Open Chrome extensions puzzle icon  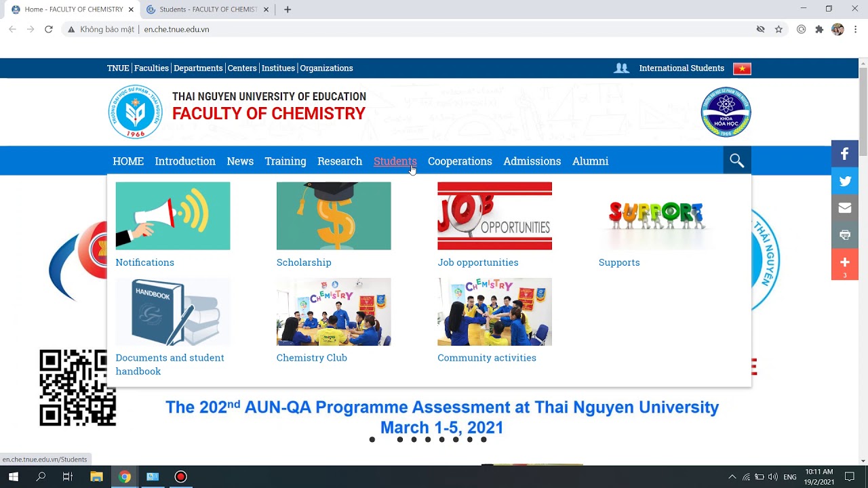[x=819, y=29]
